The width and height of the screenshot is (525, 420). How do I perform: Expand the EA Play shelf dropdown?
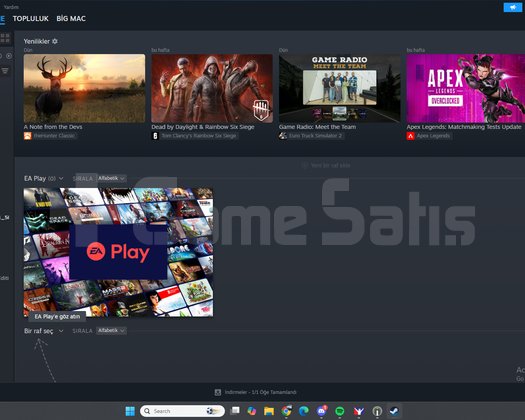click(61, 179)
